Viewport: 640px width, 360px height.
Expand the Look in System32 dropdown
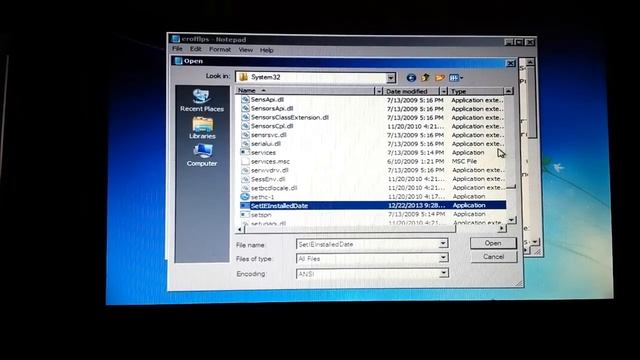(391, 77)
